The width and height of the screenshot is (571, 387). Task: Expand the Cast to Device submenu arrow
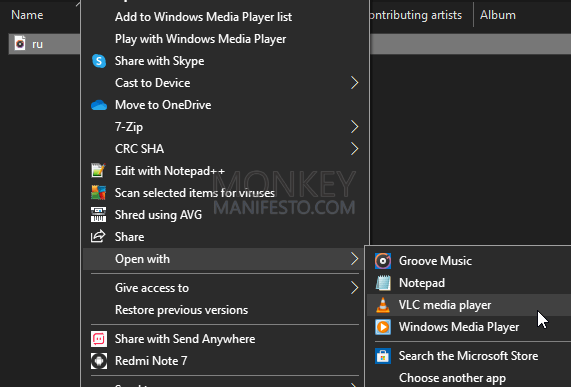click(354, 83)
